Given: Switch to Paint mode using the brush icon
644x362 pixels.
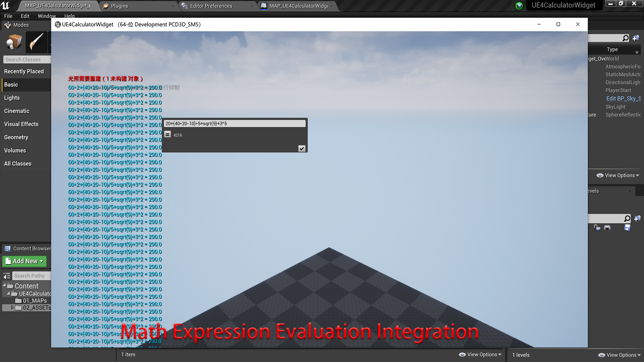Looking at the screenshot, I should pos(37,42).
